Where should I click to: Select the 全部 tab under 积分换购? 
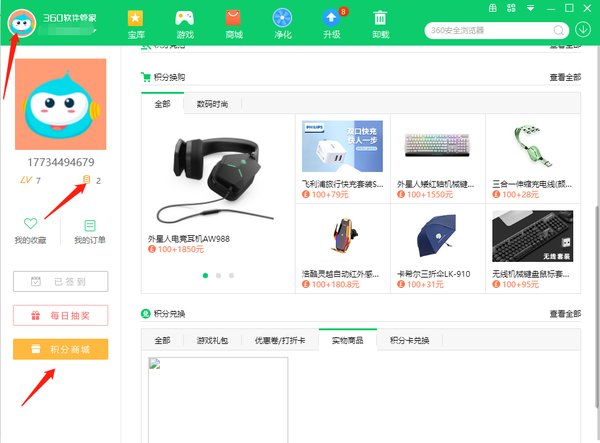pyautogui.click(x=162, y=104)
